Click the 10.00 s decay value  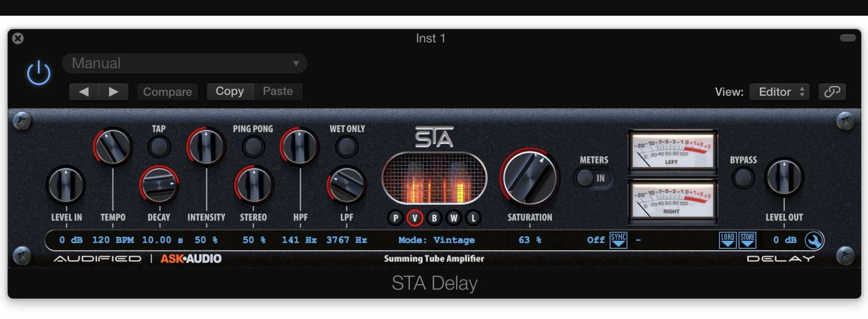click(162, 240)
